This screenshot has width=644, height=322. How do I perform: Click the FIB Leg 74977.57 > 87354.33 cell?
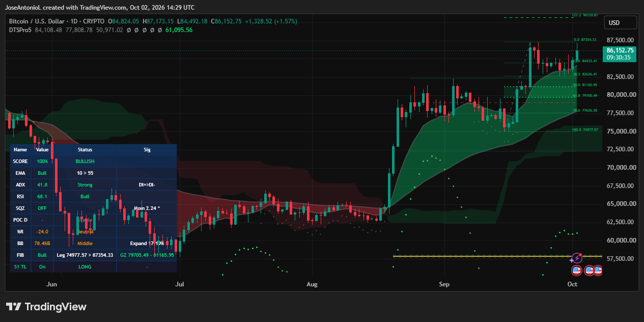click(x=85, y=255)
